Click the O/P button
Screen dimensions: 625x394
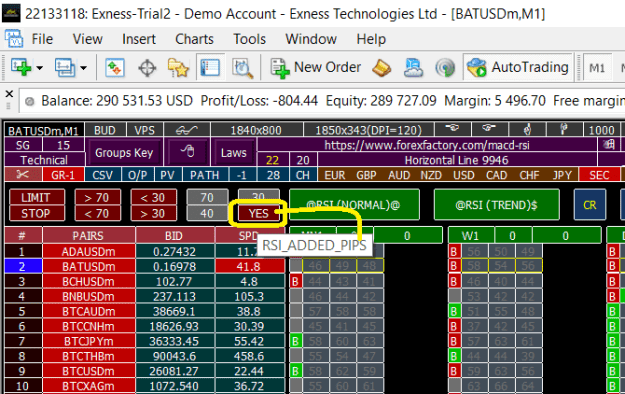pyautogui.click(x=138, y=175)
